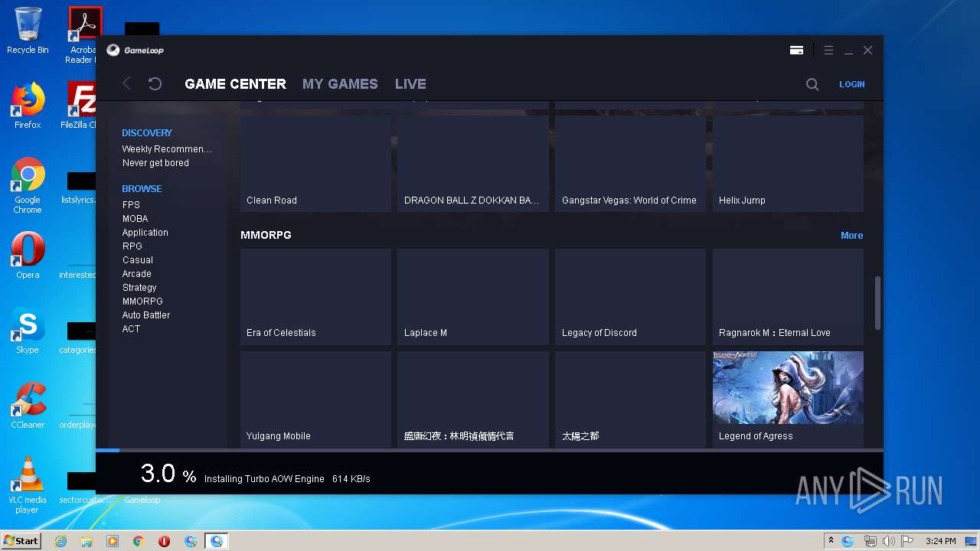This screenshot has height=551, width=980.
Task: Open Internet Explorer in taskbar
Action: [x=60, y=541]
